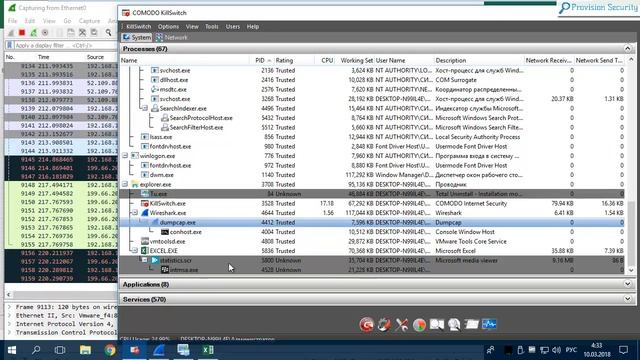Switch to the Network tab in KillSwitch
This screenshot has width=640, height=360.
coord(171,38)
